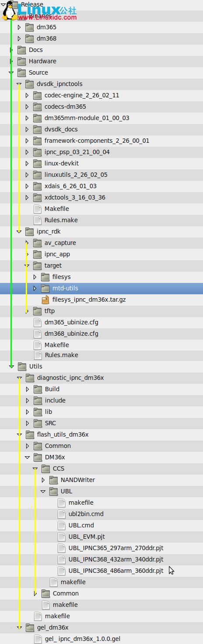Expand the dm365 folder

click(19, 27)
